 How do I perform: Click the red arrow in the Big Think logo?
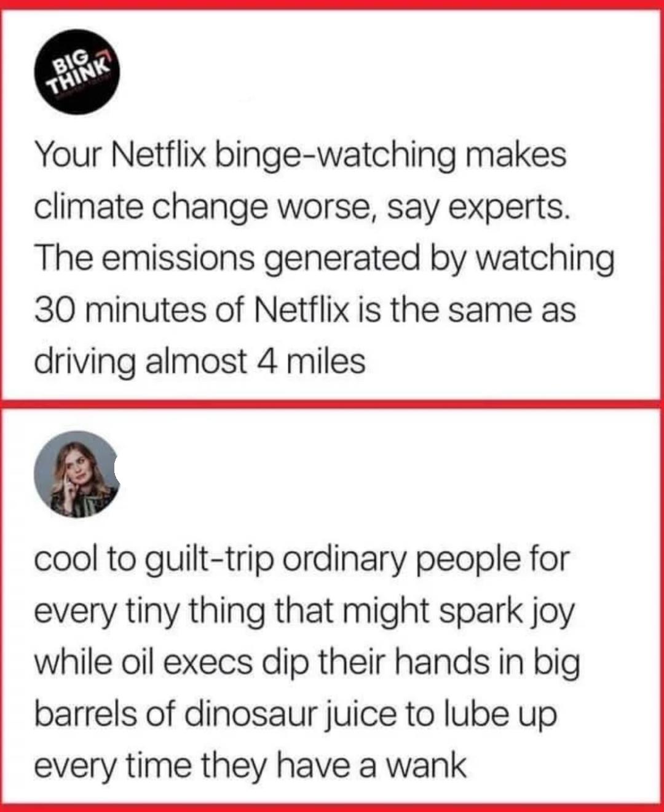pyautogui.click(x=105, y=62)
